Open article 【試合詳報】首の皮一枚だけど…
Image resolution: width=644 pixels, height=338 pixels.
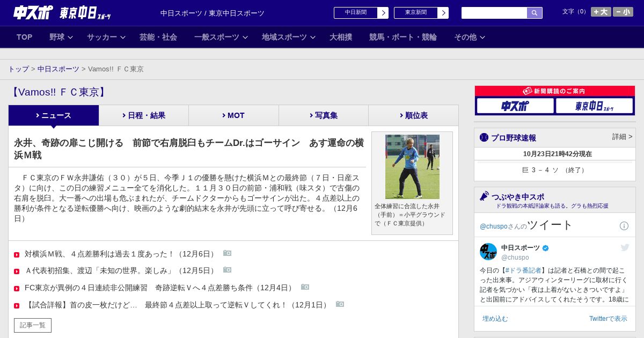coord(177,305)
